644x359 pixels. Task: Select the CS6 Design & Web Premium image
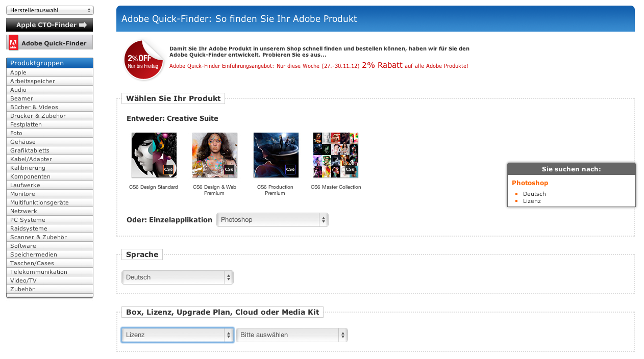214,155
